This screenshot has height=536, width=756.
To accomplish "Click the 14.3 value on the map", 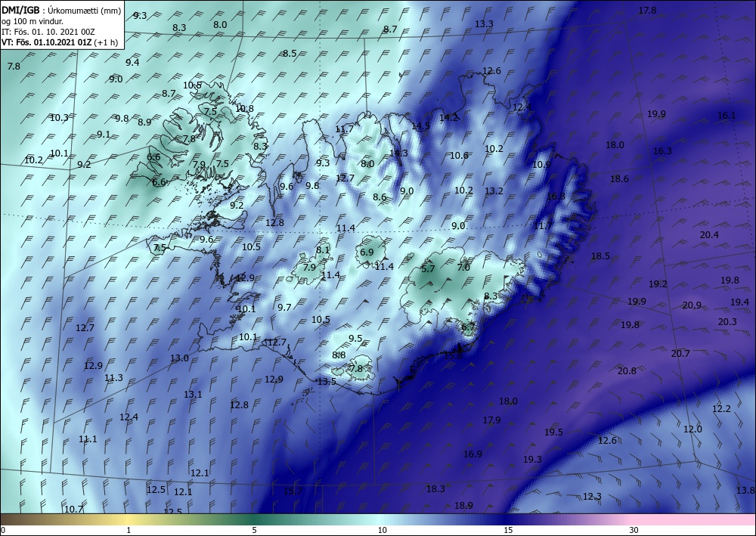I will click(398, 153).
